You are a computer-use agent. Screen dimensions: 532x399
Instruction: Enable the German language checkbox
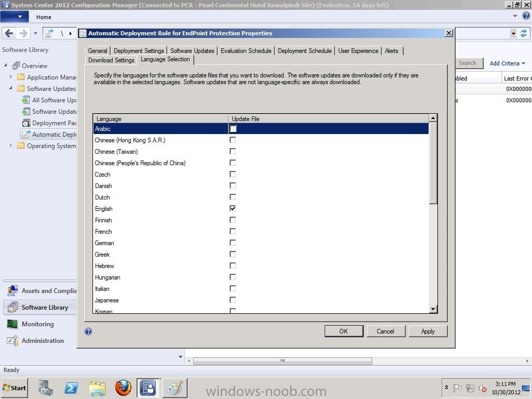[233, 243]
